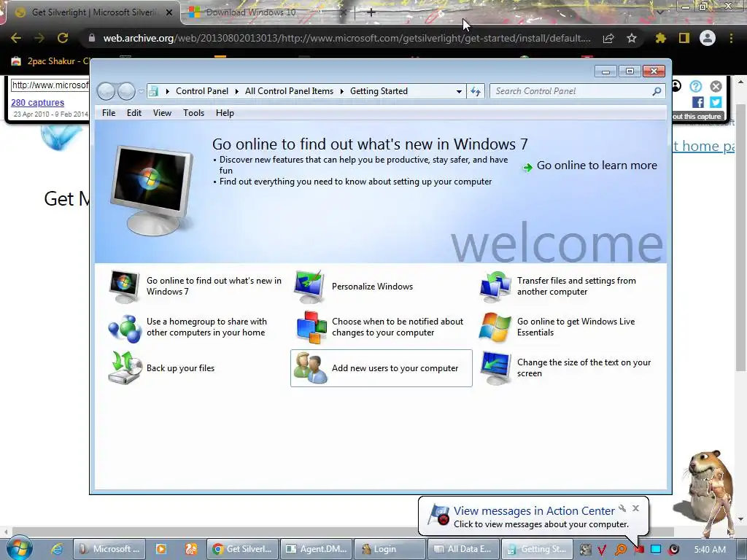Image resolution: width=747 pixels, height=560 pixels.
Task: Click the magnifier in Search Control Panel box
Action: [x=657, y=91]
